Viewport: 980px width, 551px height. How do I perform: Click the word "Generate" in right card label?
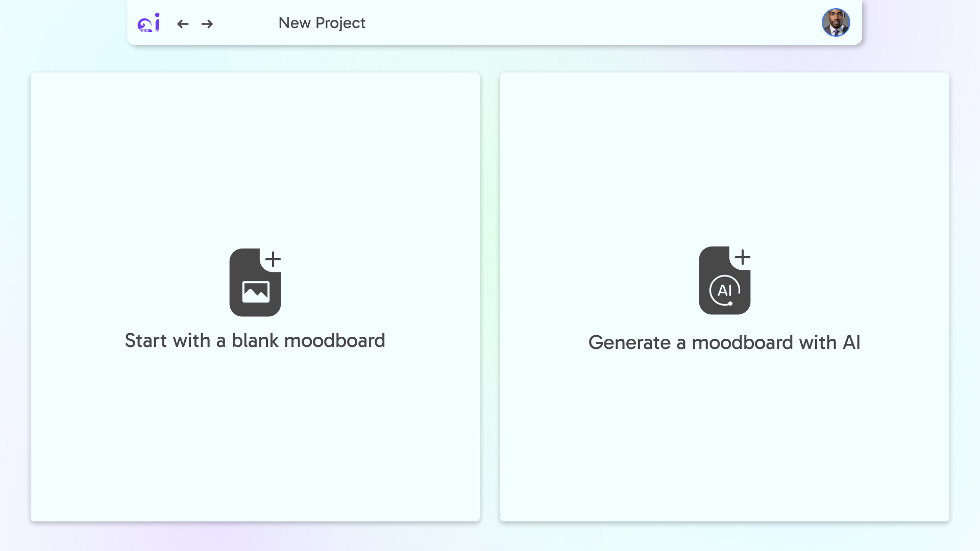coord(629,342)
